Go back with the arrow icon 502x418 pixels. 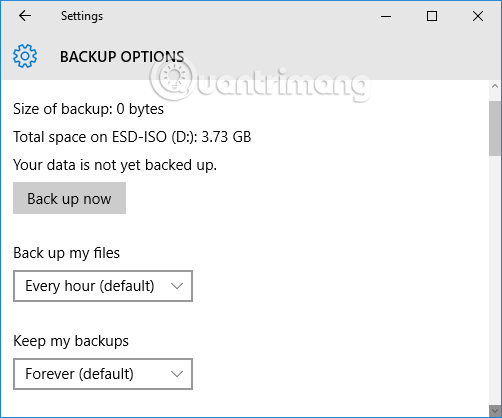pos(25,16)
